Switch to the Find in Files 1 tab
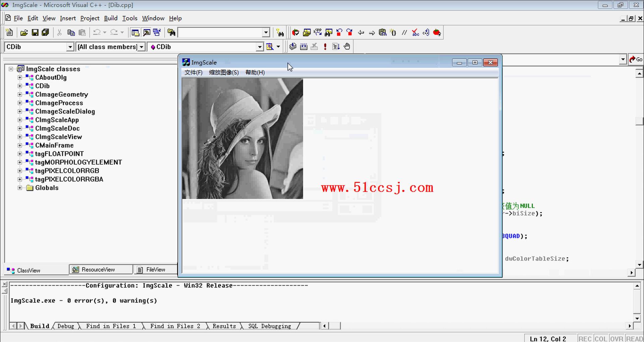 (x=111, y=326)
